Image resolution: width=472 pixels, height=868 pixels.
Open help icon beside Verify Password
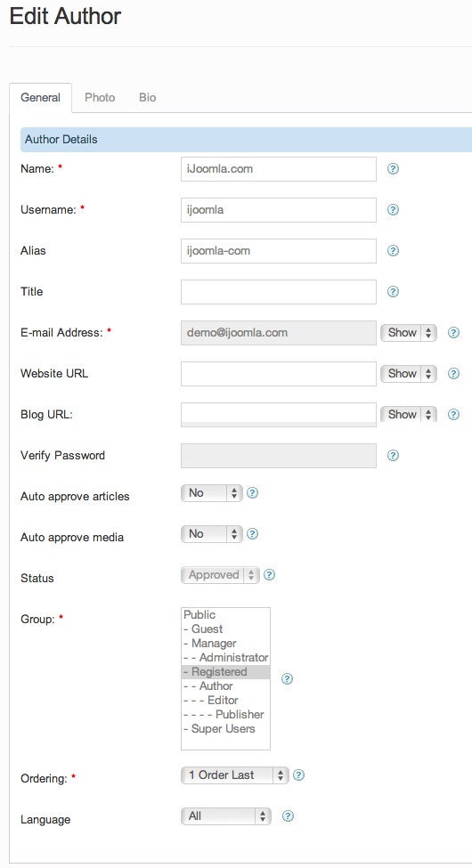393,456
